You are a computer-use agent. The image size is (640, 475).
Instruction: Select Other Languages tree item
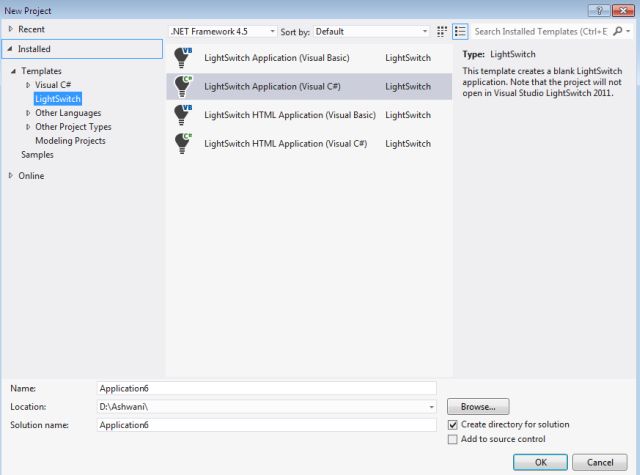(68, 113)
